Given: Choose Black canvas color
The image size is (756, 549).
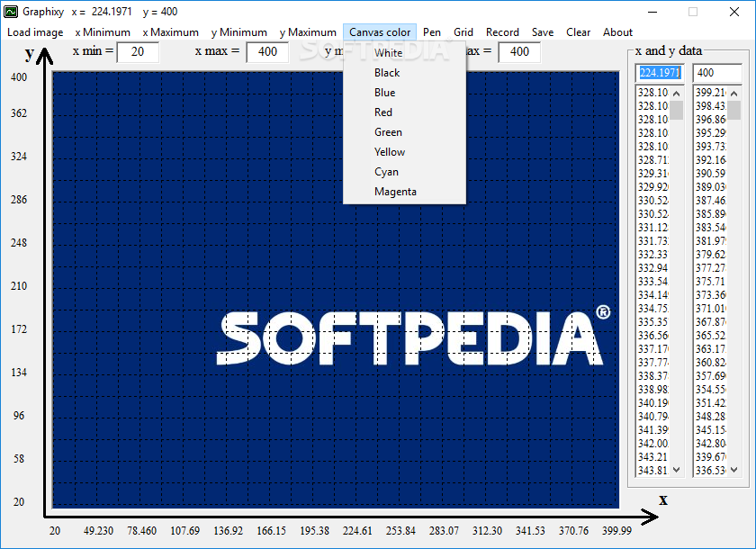Looking at the screenshot, I should click(404, 73).
